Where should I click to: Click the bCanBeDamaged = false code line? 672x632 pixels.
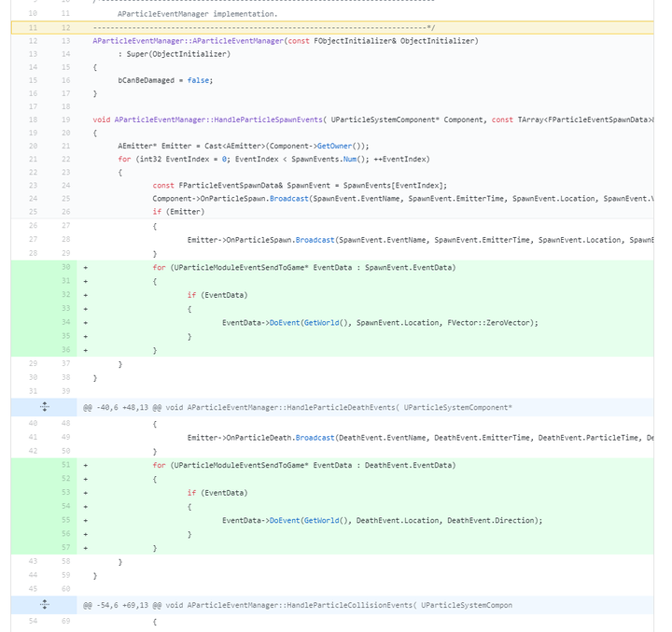click(165, 79)
